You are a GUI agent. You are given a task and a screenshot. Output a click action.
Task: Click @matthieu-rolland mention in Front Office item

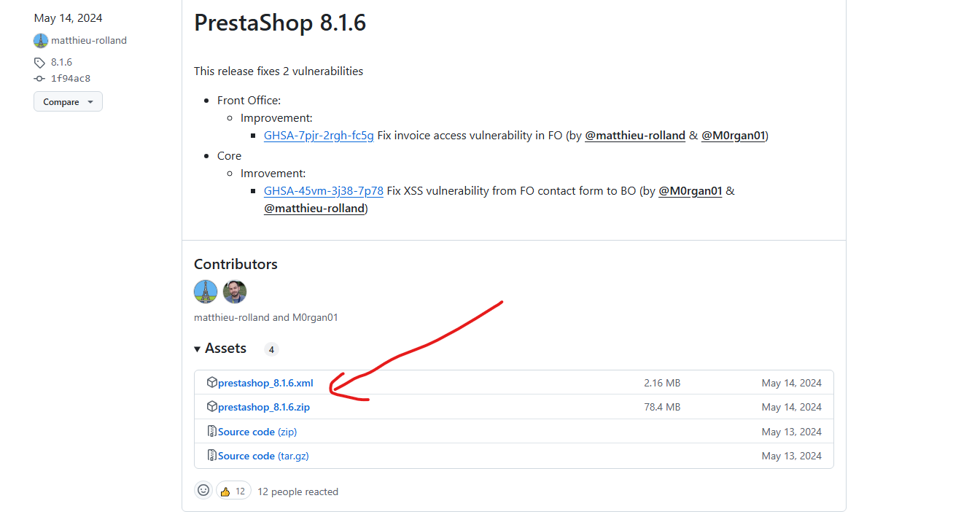point(635,136)
